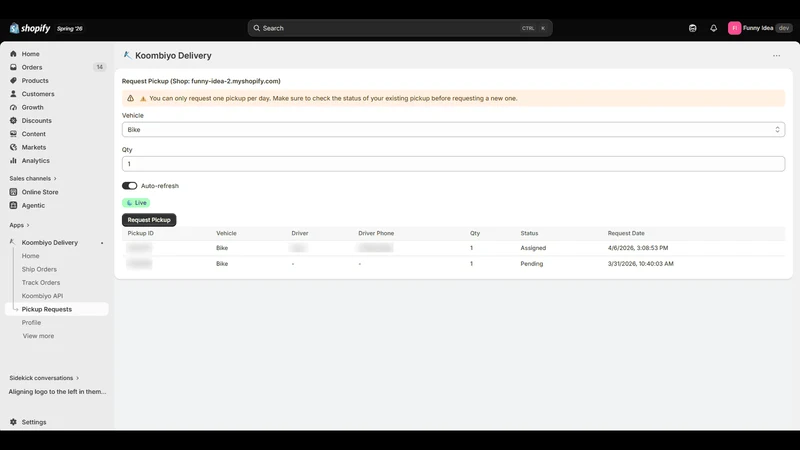Click the Spring '26 edition label
The height and width of the screenshot is (450, 800).
69,29
